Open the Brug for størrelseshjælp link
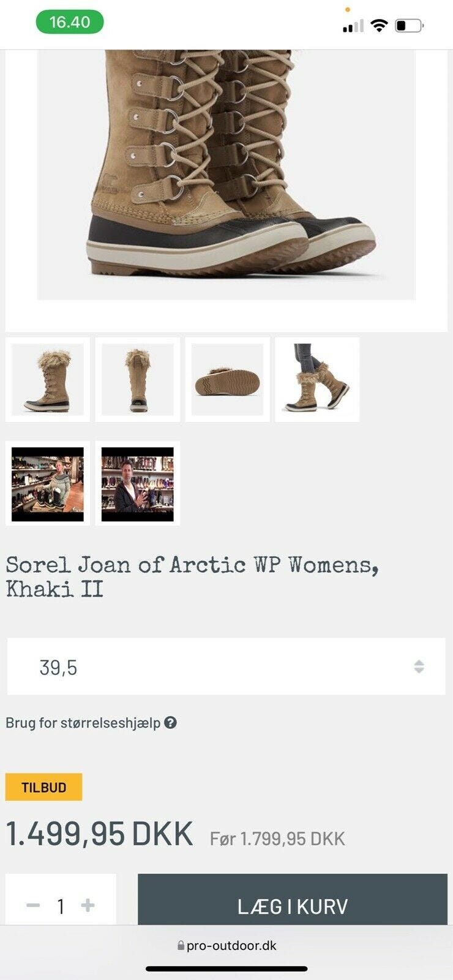 83,723
